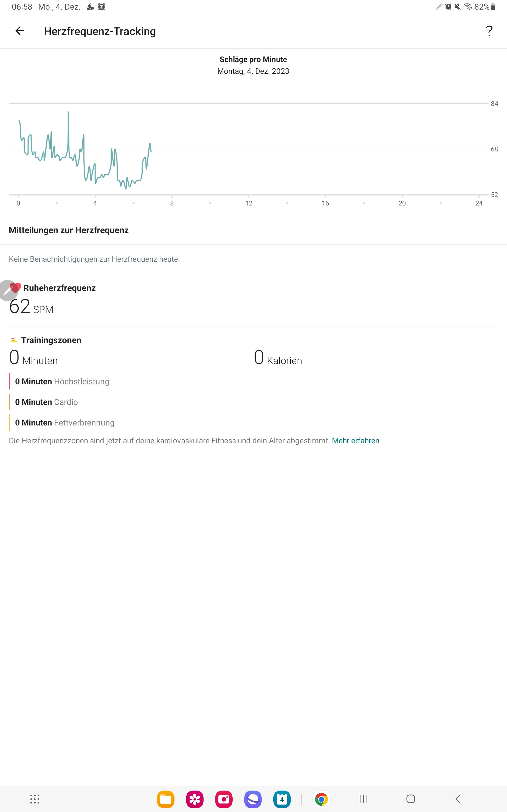Image resolution: width=507 pixels, height=812 pixels.
Task: Show recent apps with the three bars
Action: point(364,799)
